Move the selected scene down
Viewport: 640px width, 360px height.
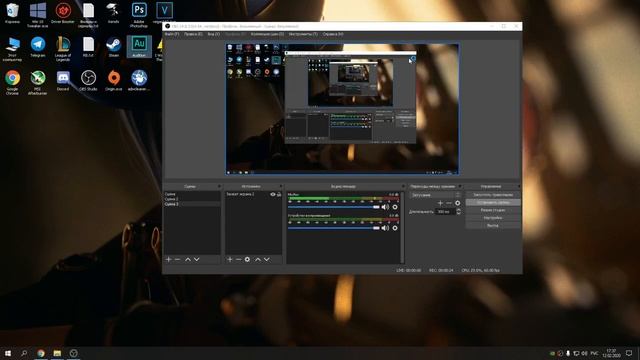pos(197,260)
